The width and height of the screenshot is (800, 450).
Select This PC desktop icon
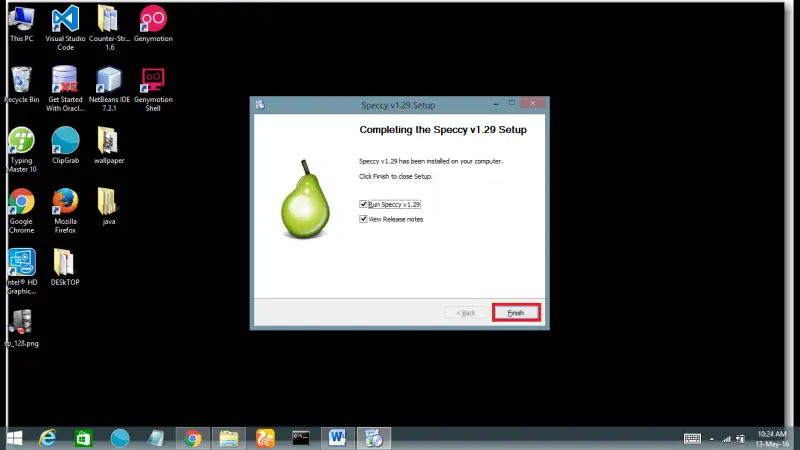click(x=21, y=24)
